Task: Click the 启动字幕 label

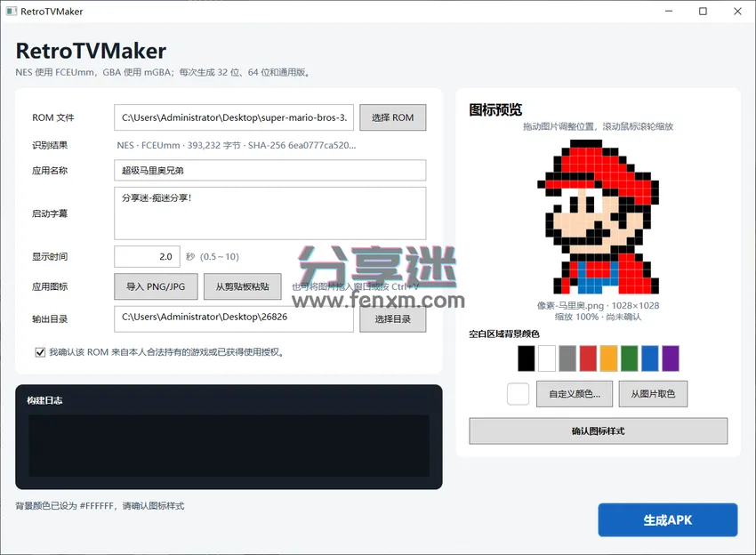Action: click(50, 213)
